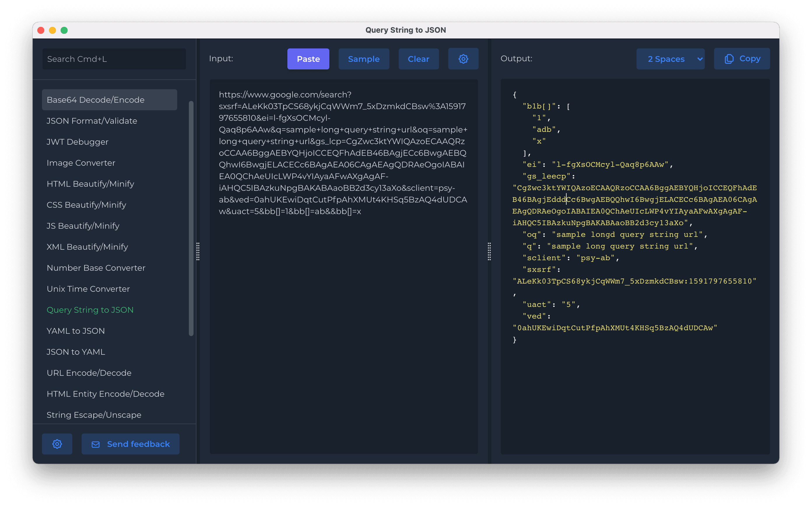Open JSON to YAML tool
The width and height of the screenshot is (812, 507).
[x=109, y=352]
